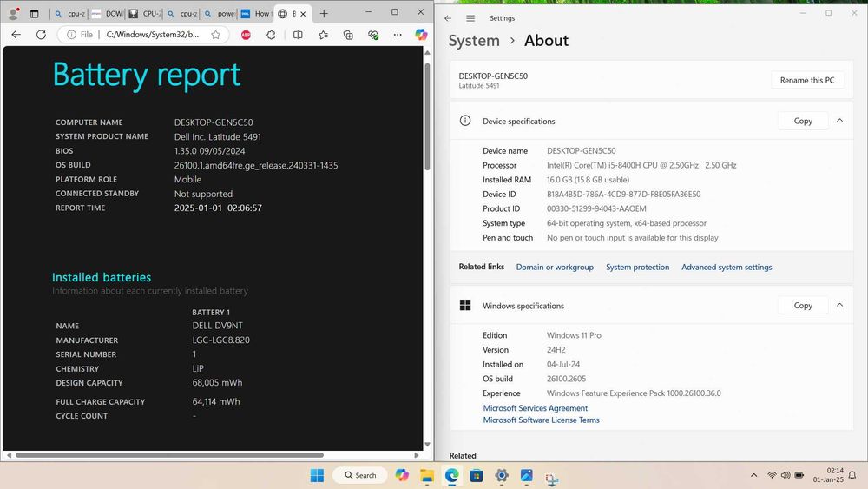The height and width of the screenshot is (489, 868).
Task: Open the Settings navigation hamburger menu
Action: pyautogui.click(x=470, y=18)
